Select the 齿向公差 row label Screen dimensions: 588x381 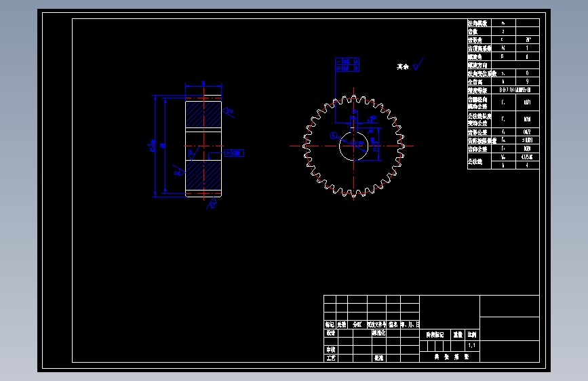[x=477, y=149]
